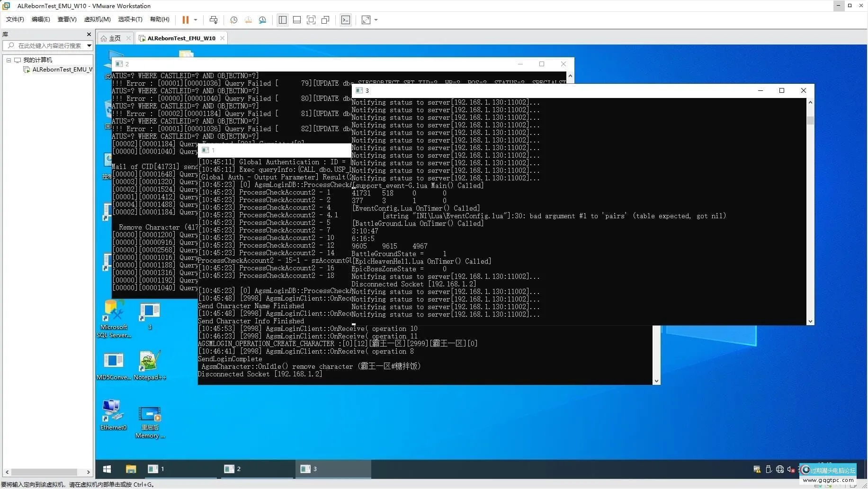Viewport: 868px width, 489px height.
Task: Open the 虚拟机(M) menu
Action: 97,19
